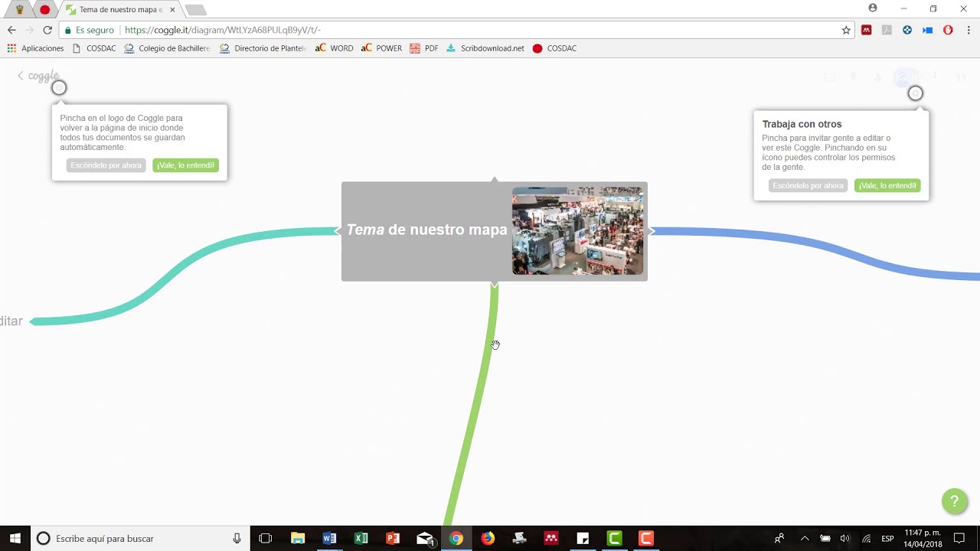
Task: Bookmark this page with the star icon
Action: pyautogui.click(x=846, y=30)
